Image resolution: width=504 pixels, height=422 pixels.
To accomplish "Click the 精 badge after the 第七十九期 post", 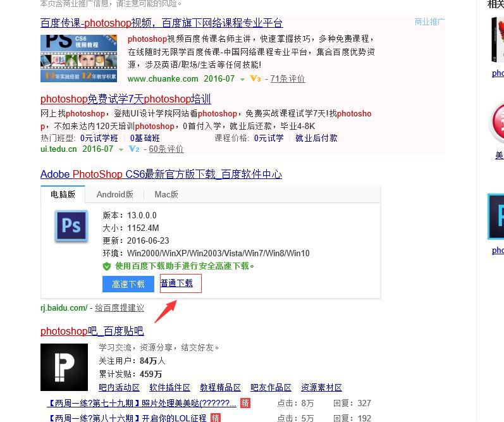I will pyautogui.click(x=245, y=403).
